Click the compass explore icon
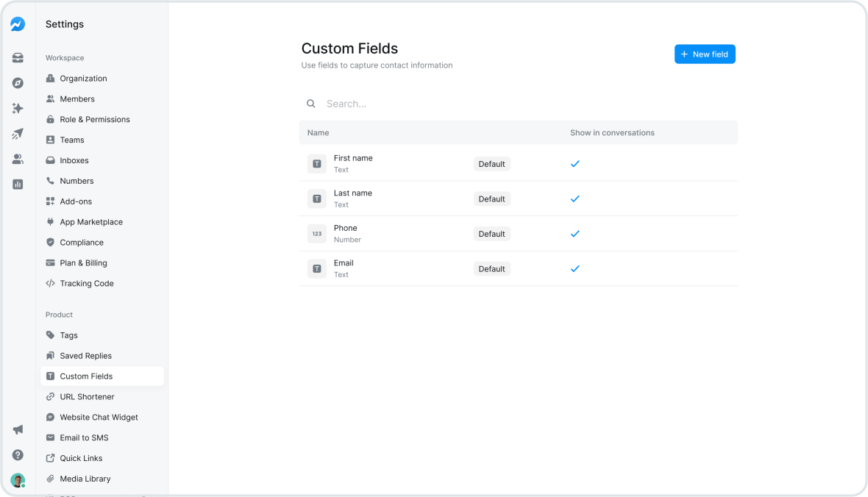 pyautogui.click(x=18, y=83)
